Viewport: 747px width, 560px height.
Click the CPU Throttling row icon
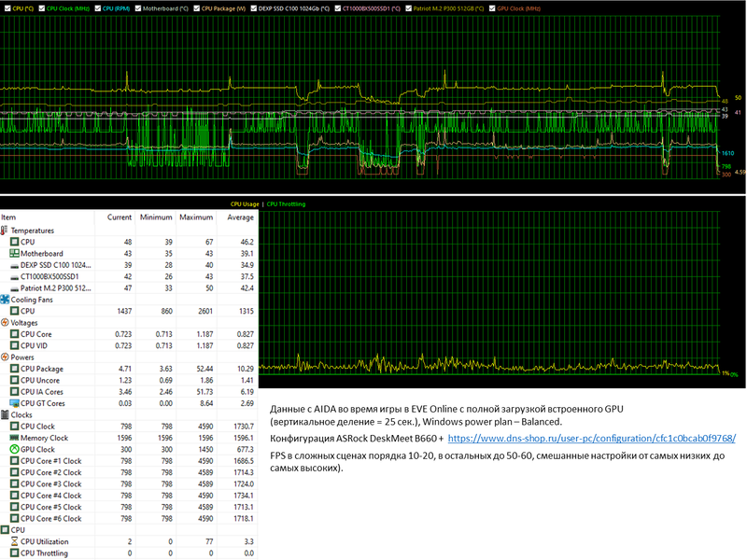[x=15, y=553]
